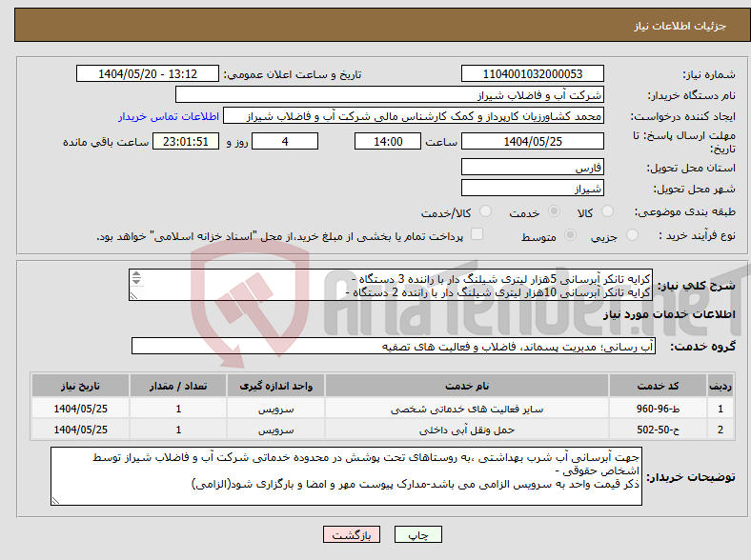
Task: Click the چاپ button
Action: click(418, 534)
